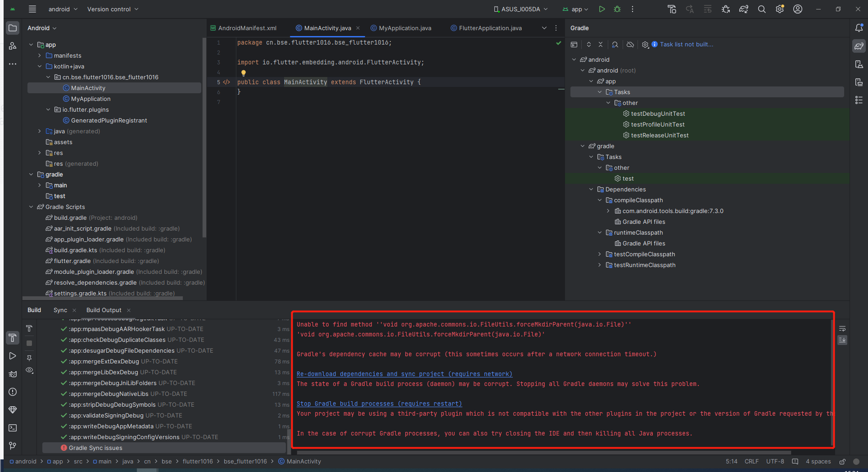
Task: Open the UTF-8 file encoding selector in the status bar
Action: pos(775,462)
